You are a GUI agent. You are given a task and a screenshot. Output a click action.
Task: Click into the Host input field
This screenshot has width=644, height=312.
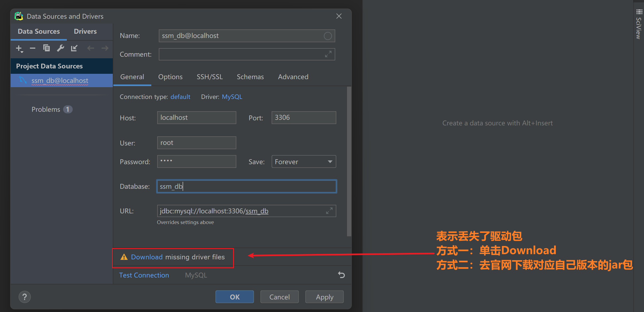click(196, 118)
